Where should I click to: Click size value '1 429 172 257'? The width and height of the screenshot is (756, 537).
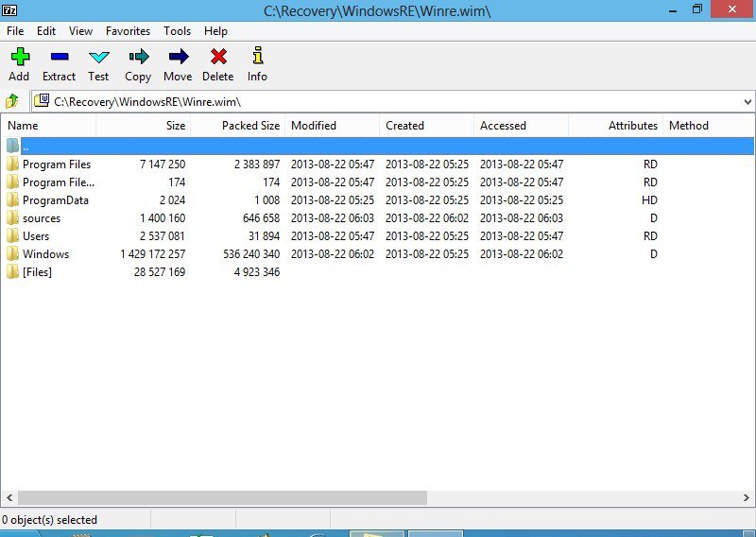[153, 253]
